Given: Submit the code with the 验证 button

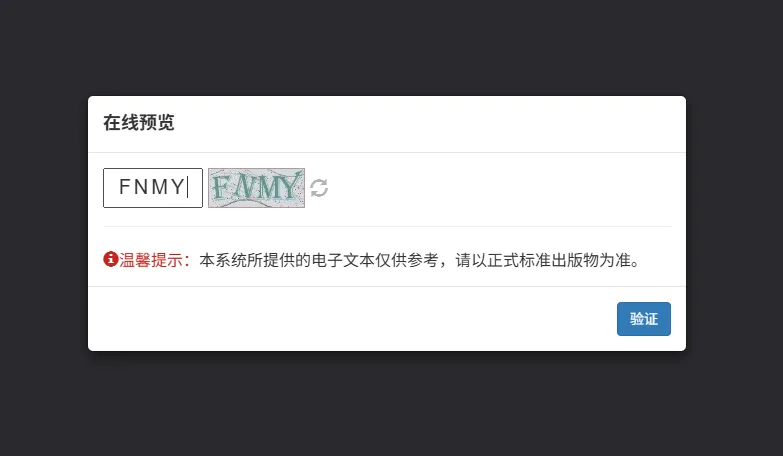Looking at the screenshot, I should [x=644, y=319].
